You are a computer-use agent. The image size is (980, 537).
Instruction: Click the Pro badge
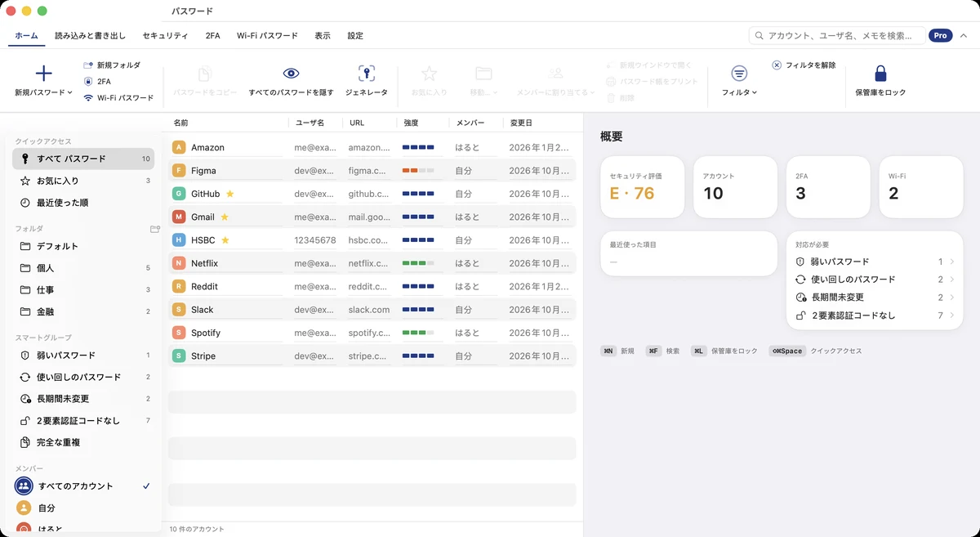(941, 36)
